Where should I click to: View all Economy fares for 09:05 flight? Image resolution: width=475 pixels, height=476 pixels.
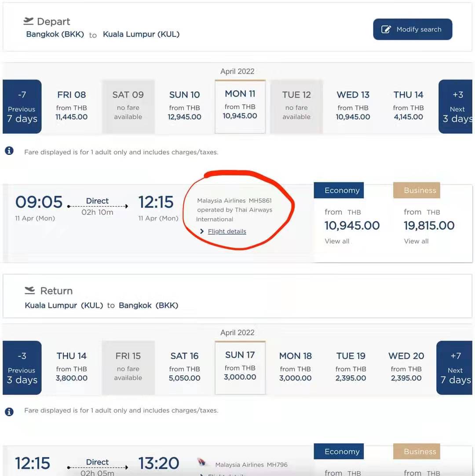point(337,241)
